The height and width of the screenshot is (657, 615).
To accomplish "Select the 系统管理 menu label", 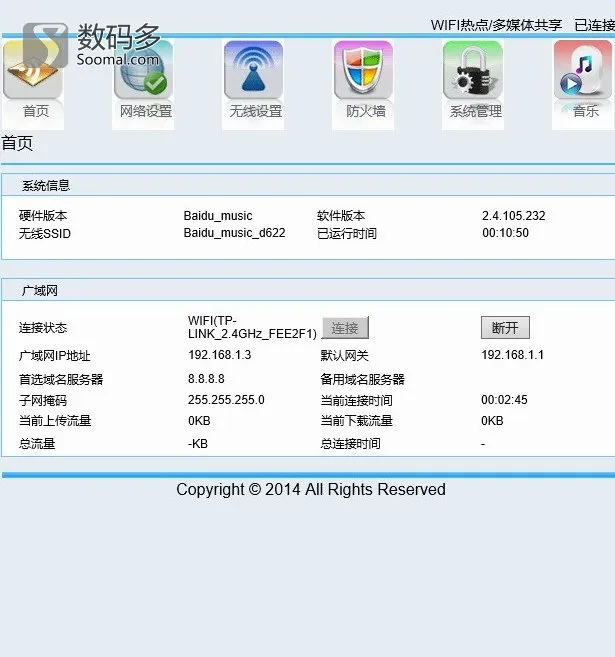I will tap(476, 111).
